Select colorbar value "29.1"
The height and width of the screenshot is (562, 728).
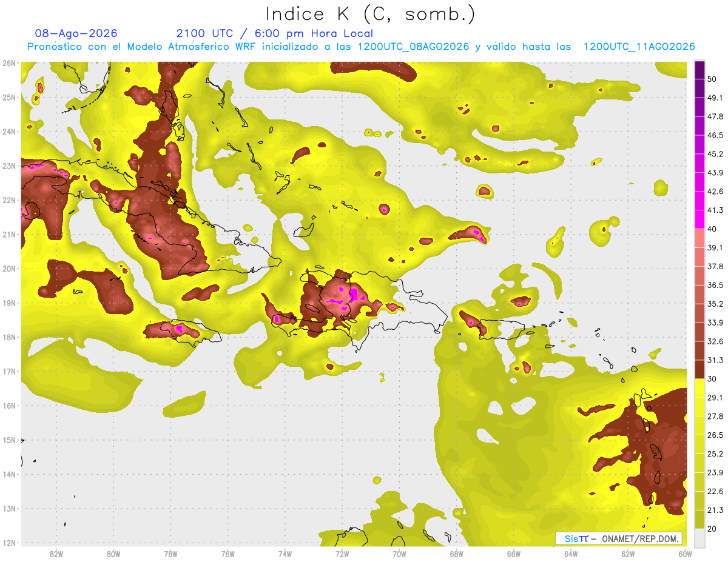(x=715, y=398)
